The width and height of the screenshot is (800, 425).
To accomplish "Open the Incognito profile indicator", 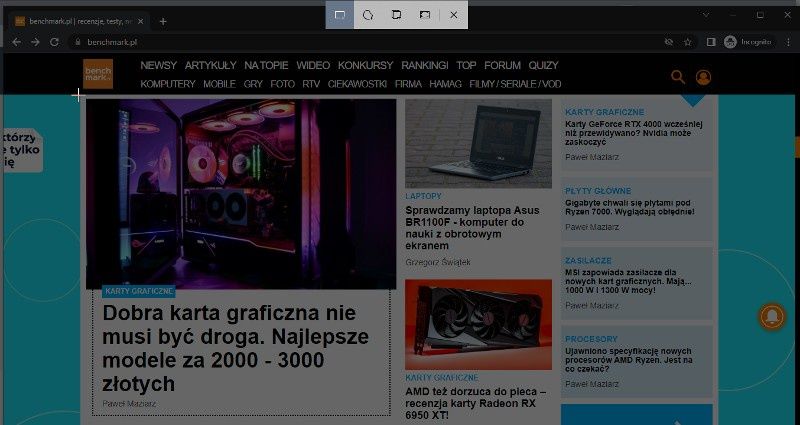I will pyautogui.click(x=748, y=42).
